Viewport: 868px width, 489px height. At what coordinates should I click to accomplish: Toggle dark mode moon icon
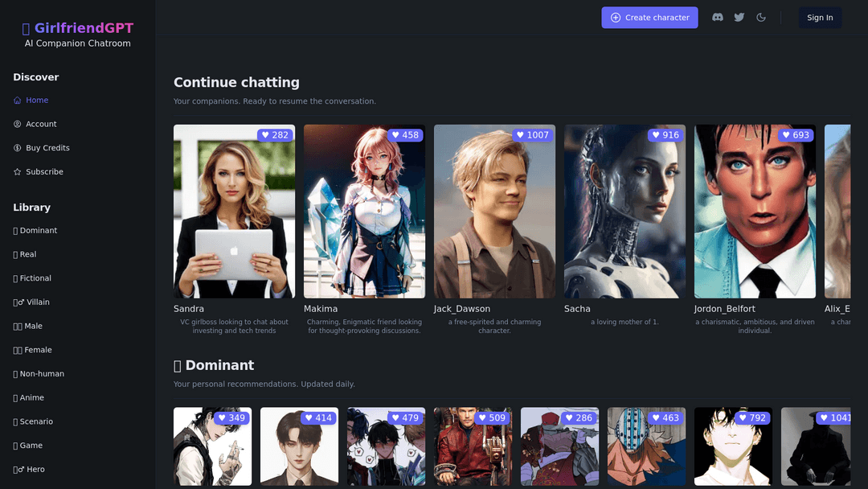tap(761, 18)
